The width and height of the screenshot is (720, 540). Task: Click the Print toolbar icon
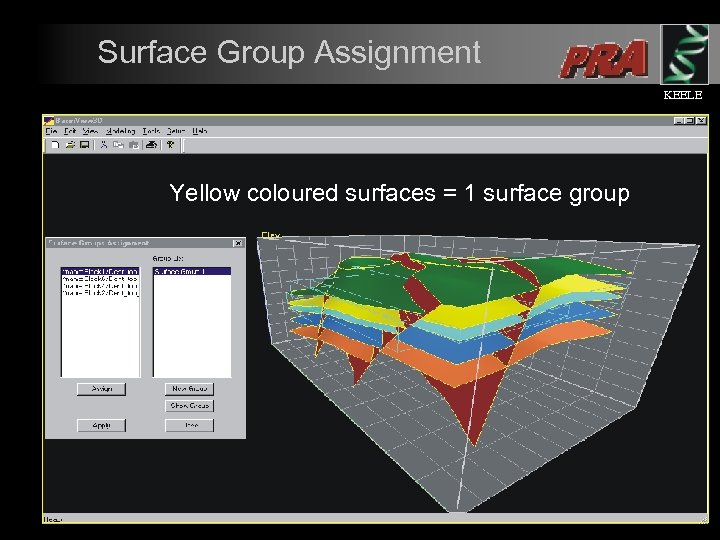click(151, 145)
